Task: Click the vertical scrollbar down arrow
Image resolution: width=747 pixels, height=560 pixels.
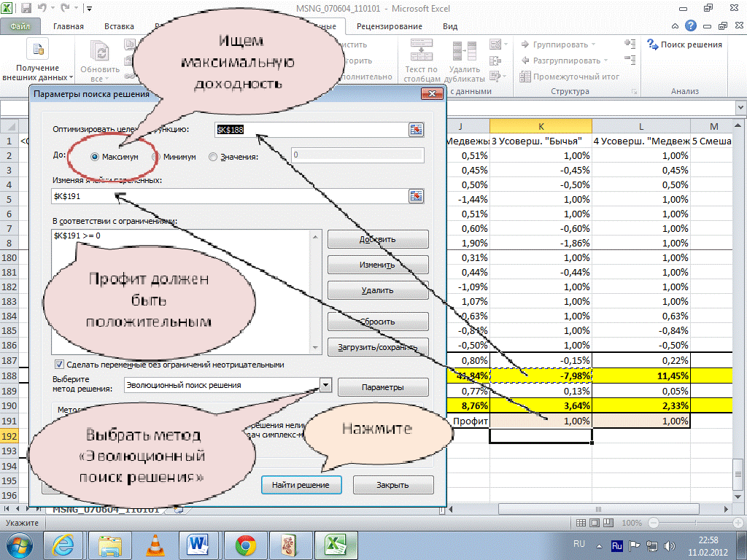Action: click(x=738, y=495)
